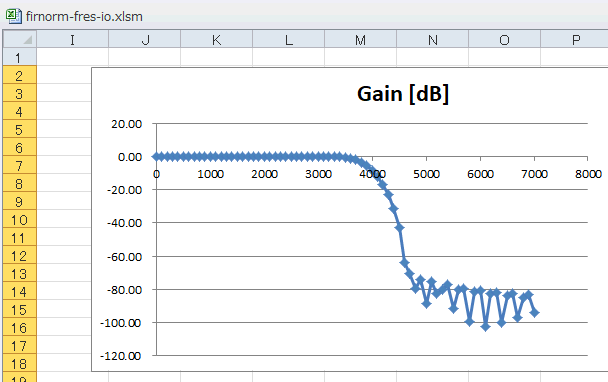The width and height of the screenshot is (608, 382).
Task: Click the first data marker at frequency 0
Action: pos(156,157)
